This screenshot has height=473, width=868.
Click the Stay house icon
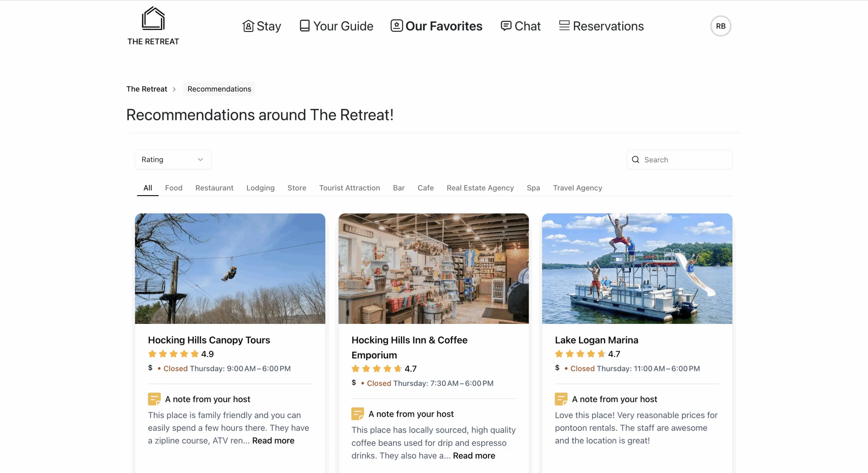248,26
